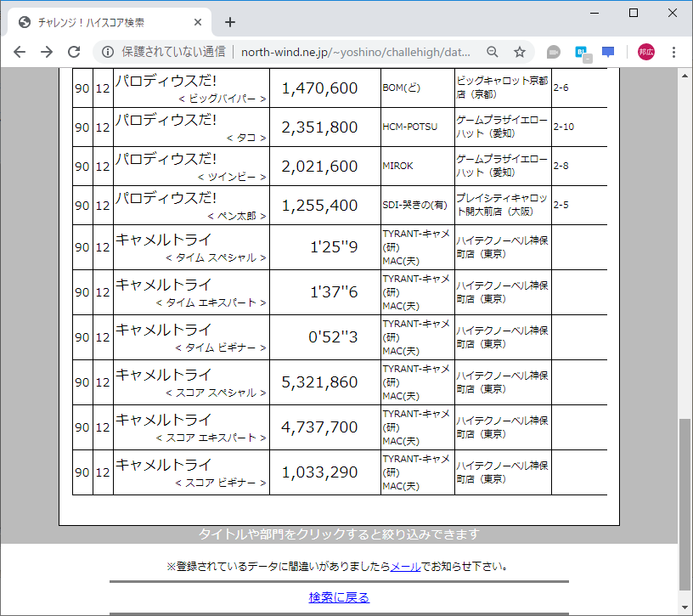The image size is (693, 616).
Task: Click ゲームプラザイエローハット cell in MIROK row
Action: coord(502,166)
